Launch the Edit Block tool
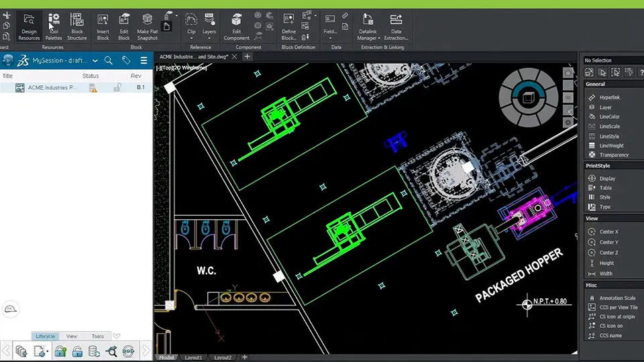This screenshot has height=362, width=644. click(123, 27)
